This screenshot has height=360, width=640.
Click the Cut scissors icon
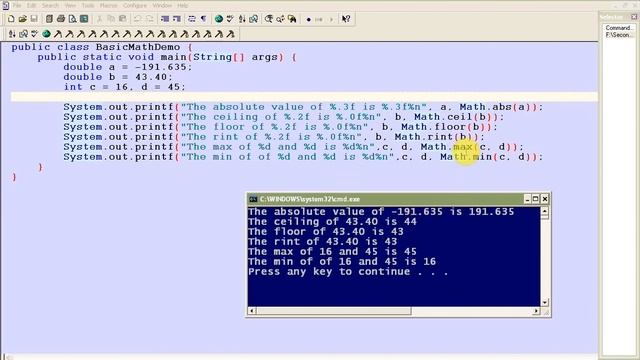pos(99,19)
